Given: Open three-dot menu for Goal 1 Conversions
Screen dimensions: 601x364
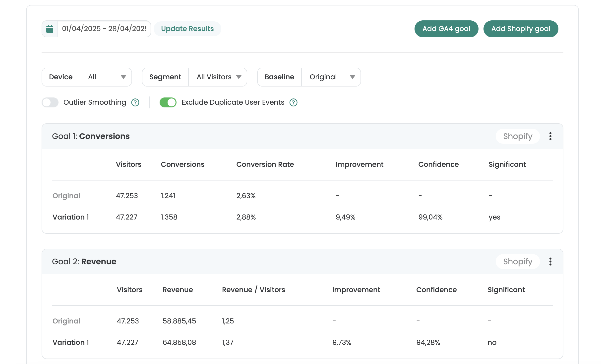Looking at the screenshot, I should tap(550, 136).
